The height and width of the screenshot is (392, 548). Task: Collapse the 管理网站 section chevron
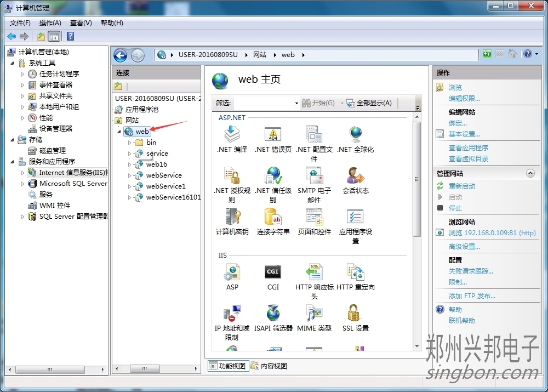coord(530,173)
